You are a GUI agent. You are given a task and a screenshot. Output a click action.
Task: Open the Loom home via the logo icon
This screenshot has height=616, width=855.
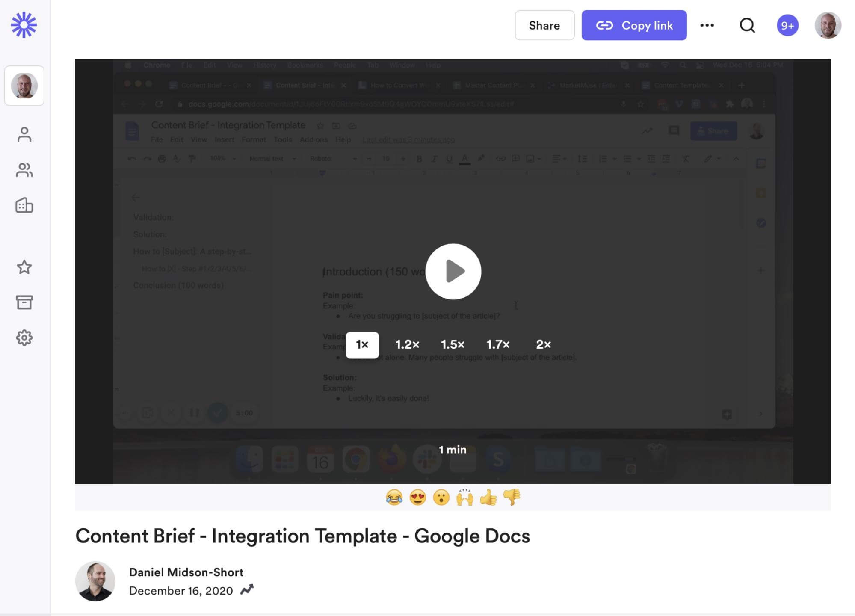[24, 24]
